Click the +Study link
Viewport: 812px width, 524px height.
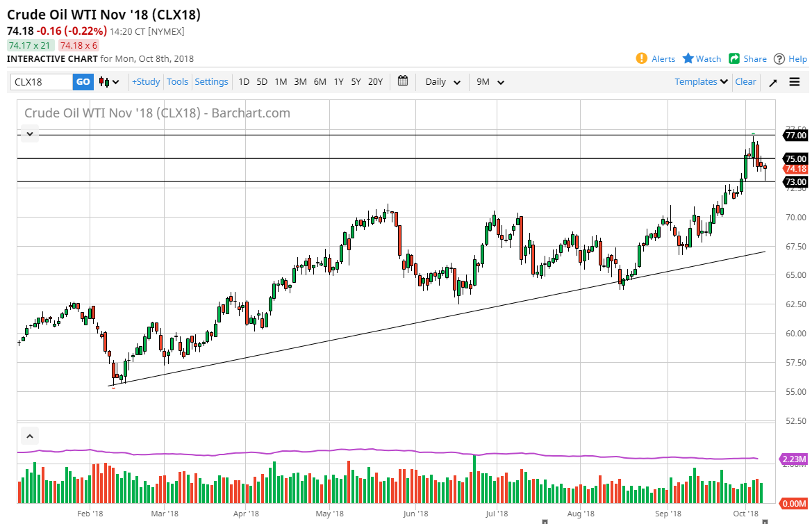[145, 81]
